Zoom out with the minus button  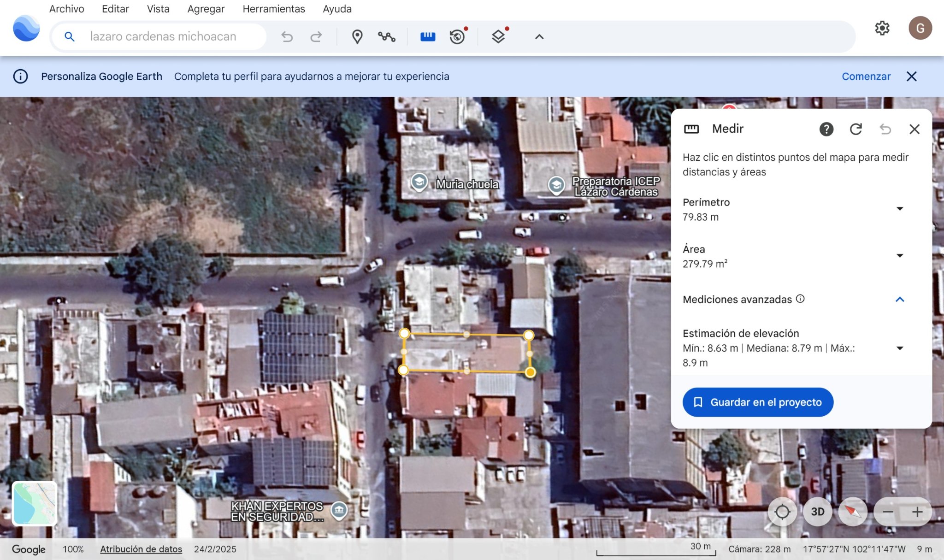click(x=888, y=512)
